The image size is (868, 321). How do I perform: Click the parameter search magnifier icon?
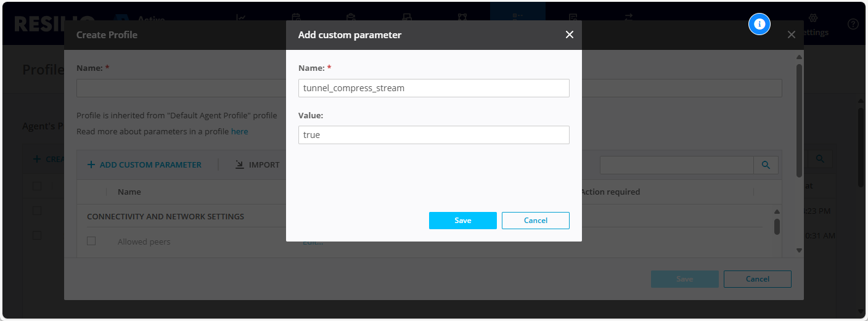pyautogui.click(x=766, y=165)
